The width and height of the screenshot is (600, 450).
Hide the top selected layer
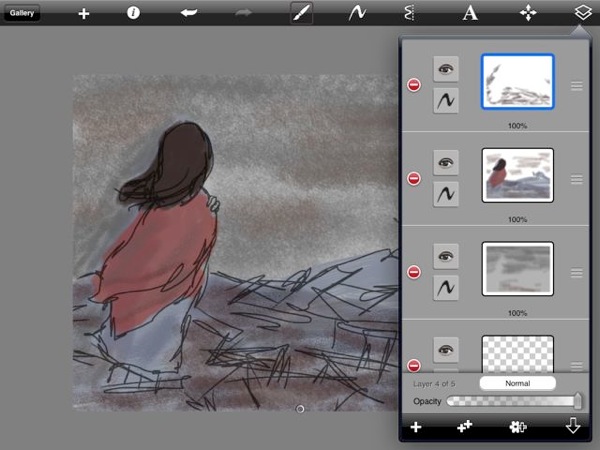446,69
